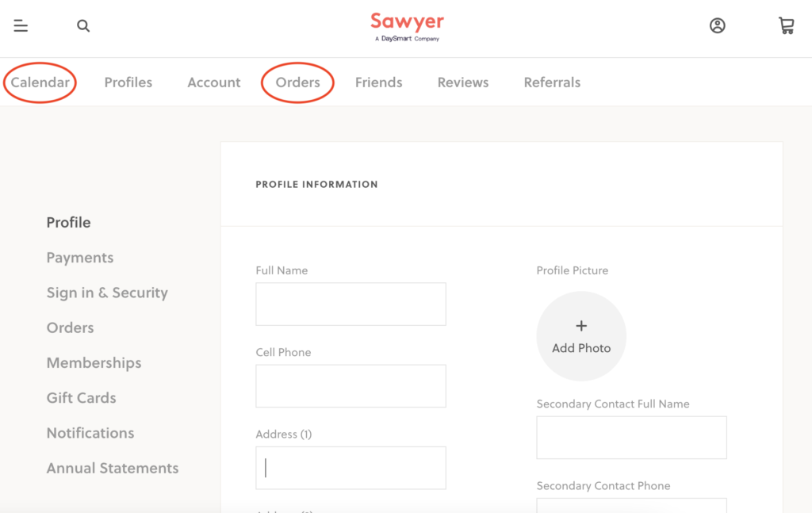This screenshot has height=513, width=812.
Task: Go to Memberships in sidebar
Action: point(94,363)
